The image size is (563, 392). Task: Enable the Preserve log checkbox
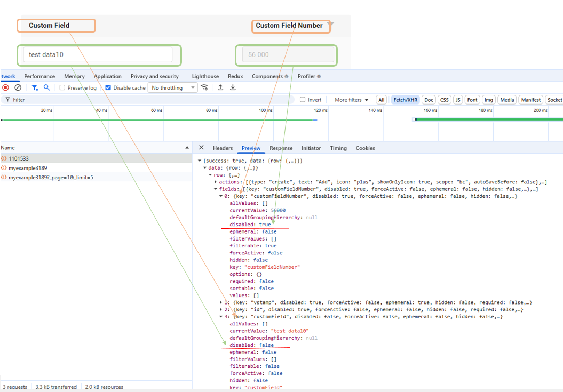[x=62, y=87]
